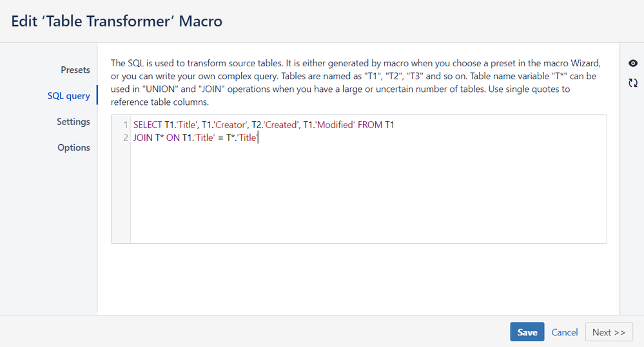Open the Presets tab
Image resolution: width=644 pixels, height=347 pixels.
(75, 70)
